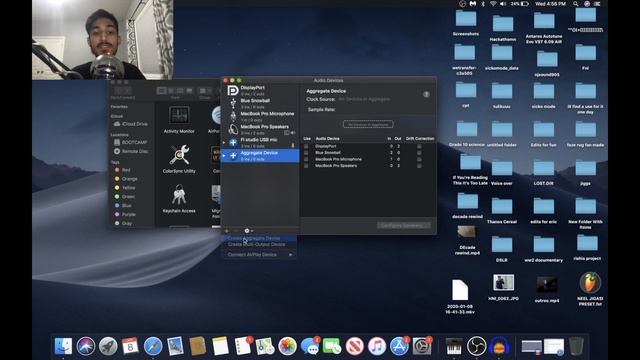Open FaceTime from the Dock

pyautogui.click(x=332, y=346)
